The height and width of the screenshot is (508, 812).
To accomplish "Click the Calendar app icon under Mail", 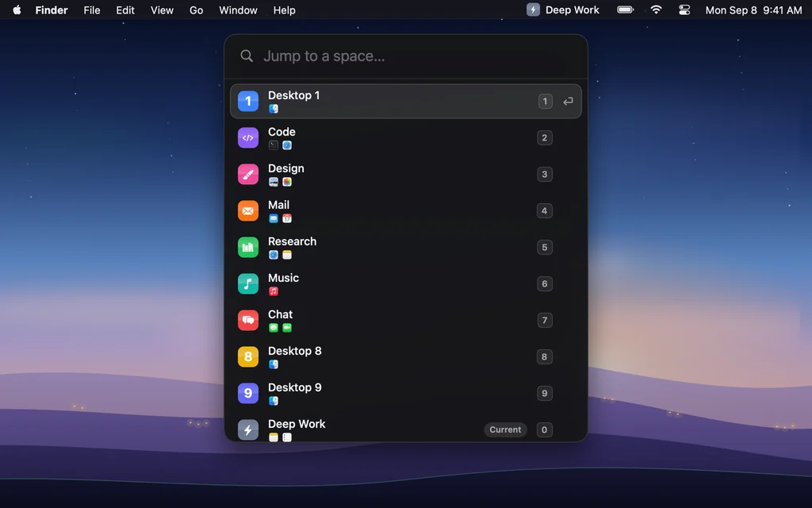I will pyautogui.click(x=287, y=219).
